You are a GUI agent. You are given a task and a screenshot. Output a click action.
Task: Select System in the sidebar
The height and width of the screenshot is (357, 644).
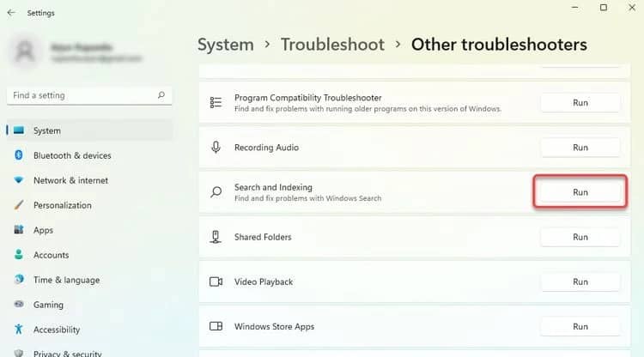[x=89, y=130]
